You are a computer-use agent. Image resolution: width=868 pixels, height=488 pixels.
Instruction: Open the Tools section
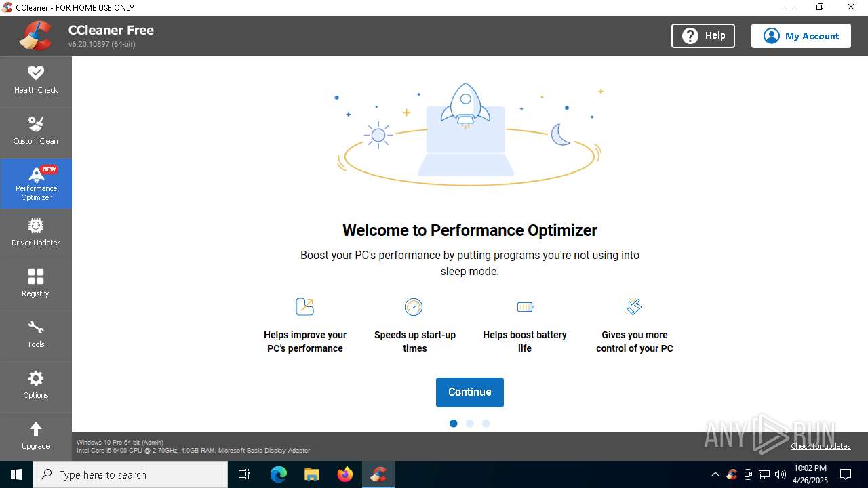coord(36,335)
